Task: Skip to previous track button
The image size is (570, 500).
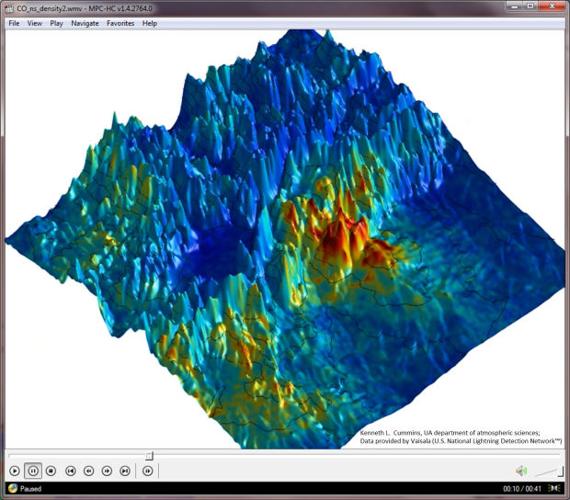Action: point(71,471)
